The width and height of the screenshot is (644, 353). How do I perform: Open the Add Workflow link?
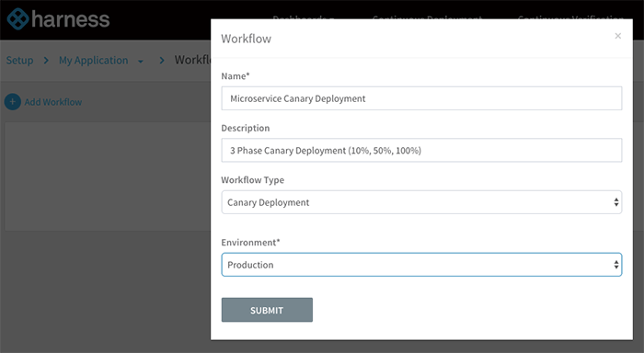pyautogui.click(x=53, y=102)
